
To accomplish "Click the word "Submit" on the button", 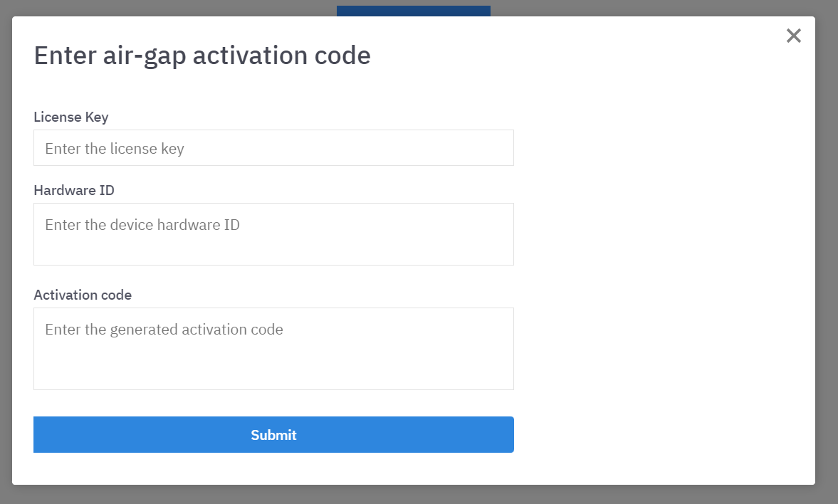I will [273, 435].
